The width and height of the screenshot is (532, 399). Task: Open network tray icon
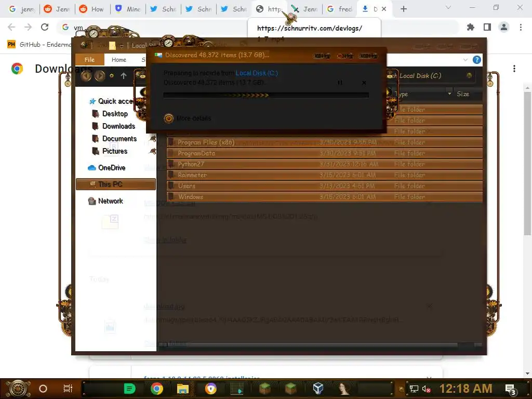click(x=414, y=389)
